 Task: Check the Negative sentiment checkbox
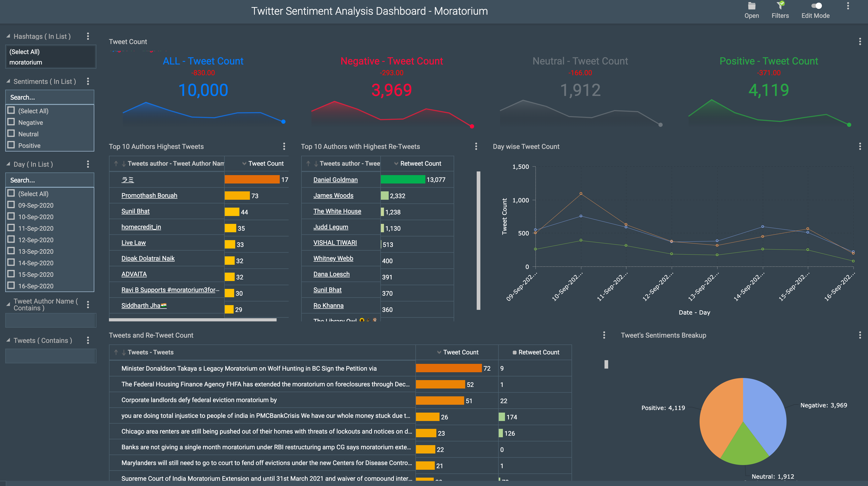pyautogui.click(x=11, y=122)
